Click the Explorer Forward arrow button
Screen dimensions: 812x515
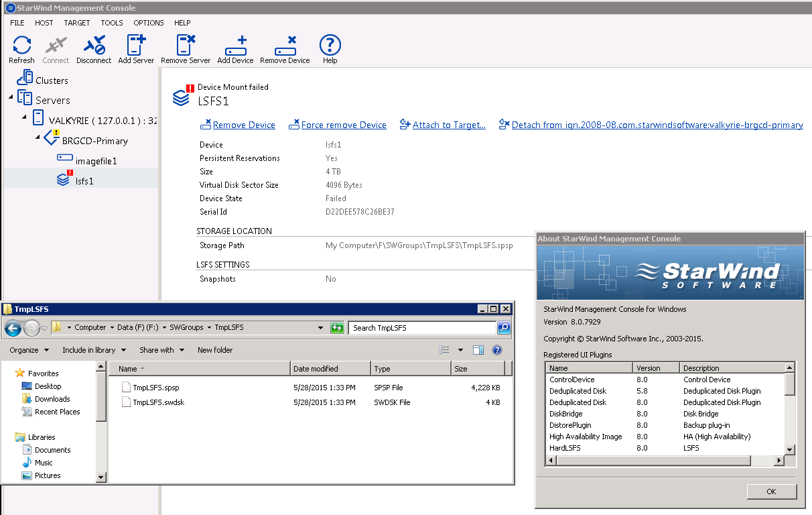[x=31, y=329]
